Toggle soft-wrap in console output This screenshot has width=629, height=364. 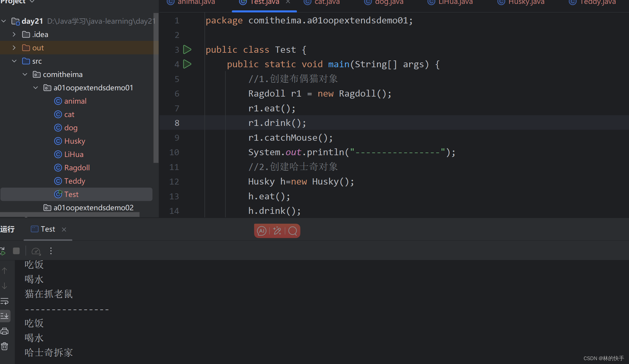pyautogui.click(x=4, y=301)
